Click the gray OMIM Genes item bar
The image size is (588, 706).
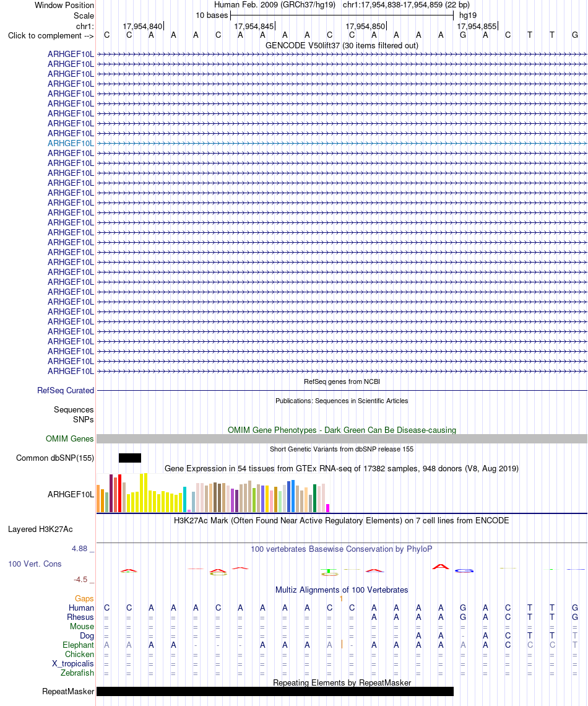coord(342,438)
